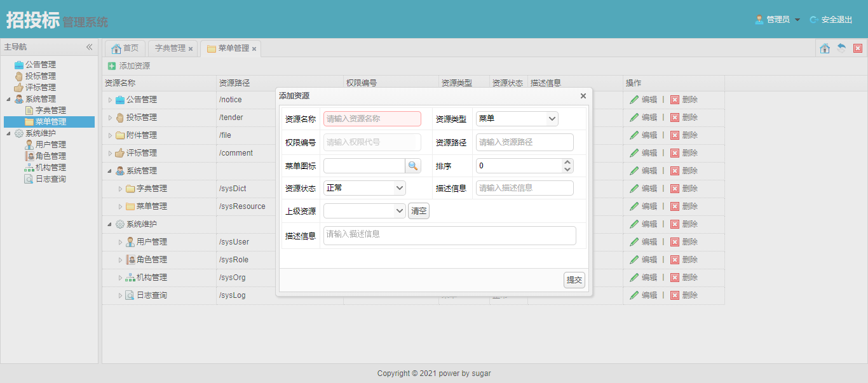This screenshot has height=383, width=868.
Task: Click the magnifier icon beside 菜单图标 field
Action: click(x=413, y=166)
